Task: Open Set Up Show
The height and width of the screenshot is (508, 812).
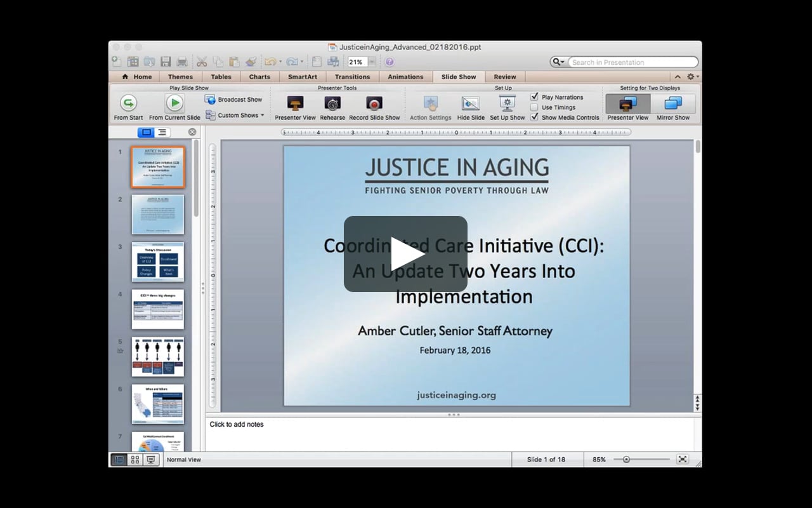Action: click(507, 107)
